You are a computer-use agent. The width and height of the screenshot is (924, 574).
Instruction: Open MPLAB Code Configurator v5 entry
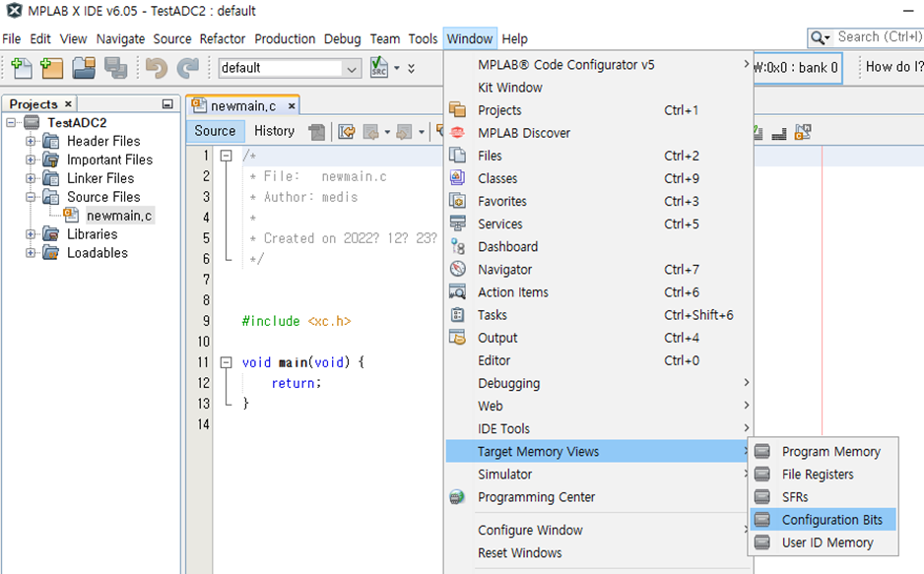(598, 65)
